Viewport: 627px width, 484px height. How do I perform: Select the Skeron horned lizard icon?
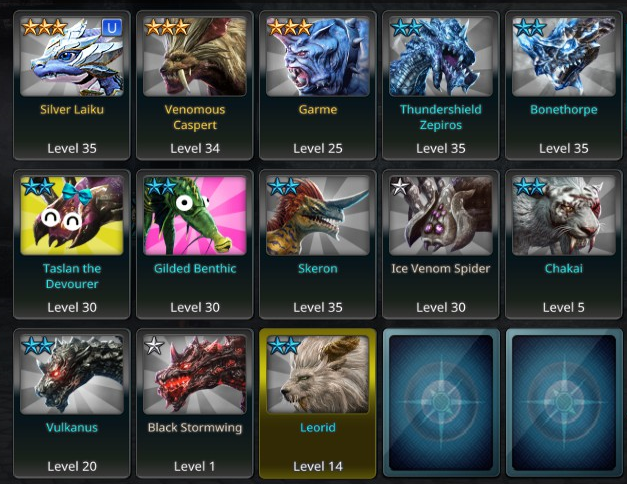[318, 216]
